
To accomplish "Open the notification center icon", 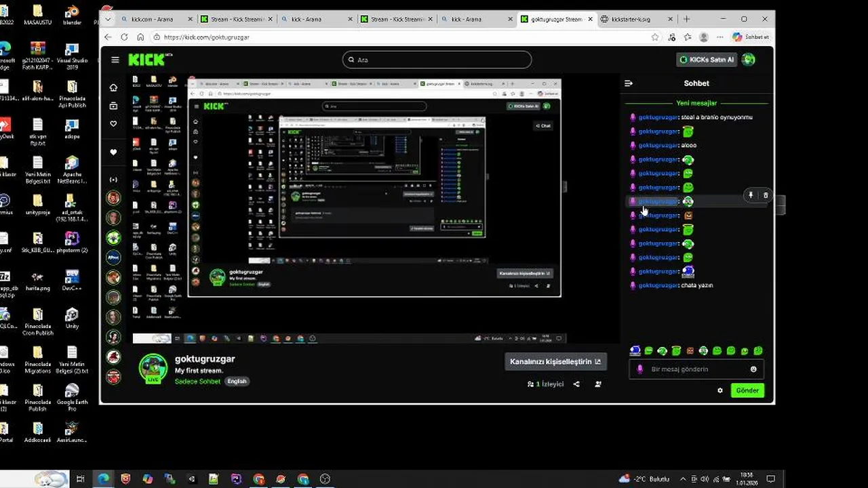I will coord(770,479).
